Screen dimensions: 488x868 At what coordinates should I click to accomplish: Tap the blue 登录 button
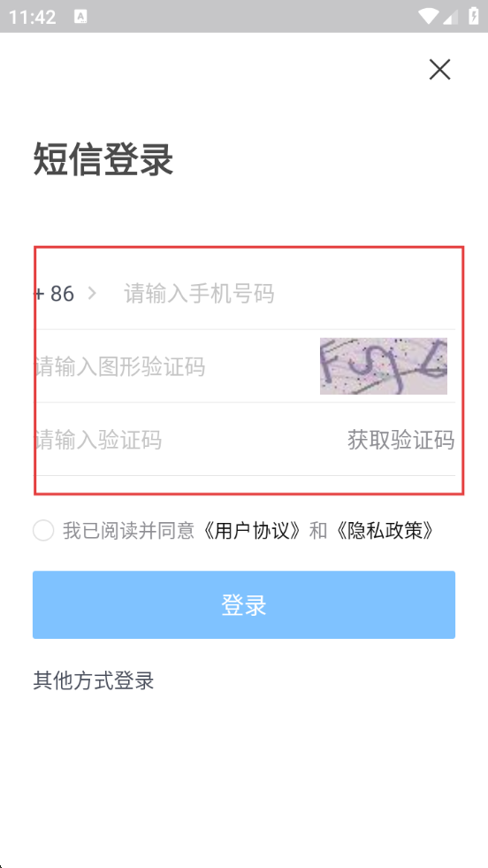[244, 604]
